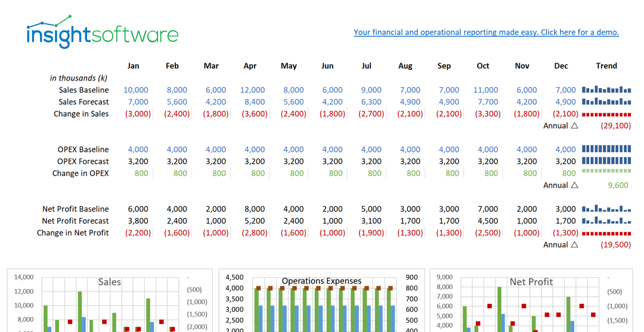
Task: Click Sales Forecast value 6,300 for Jul
Action: click(371, 102)
